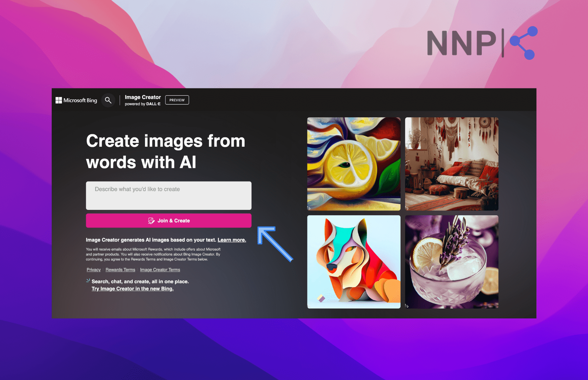Open the bohemian red bedroom thumbnail
This screenshot has height=380, width=588.
tap(452, 164)
